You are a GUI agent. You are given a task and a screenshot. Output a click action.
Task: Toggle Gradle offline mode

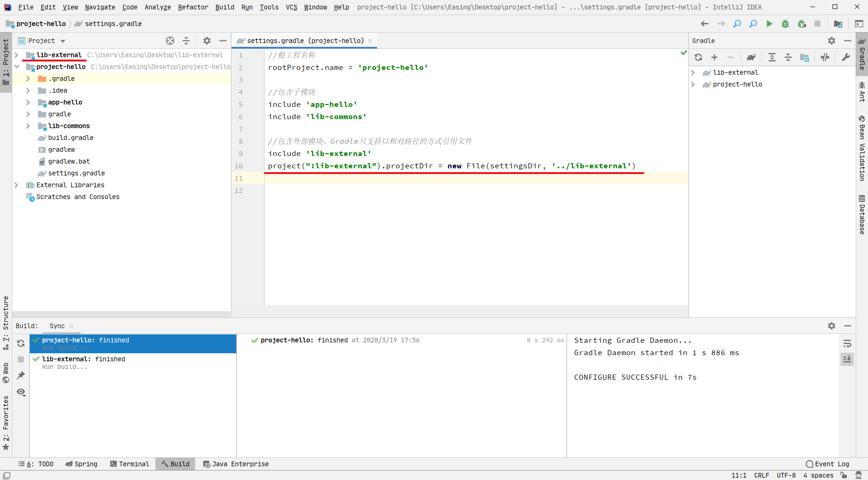point(825,57)
